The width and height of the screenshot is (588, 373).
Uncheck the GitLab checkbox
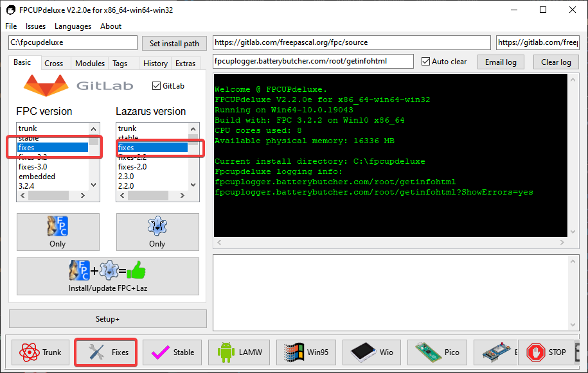(x=156, y=86)
